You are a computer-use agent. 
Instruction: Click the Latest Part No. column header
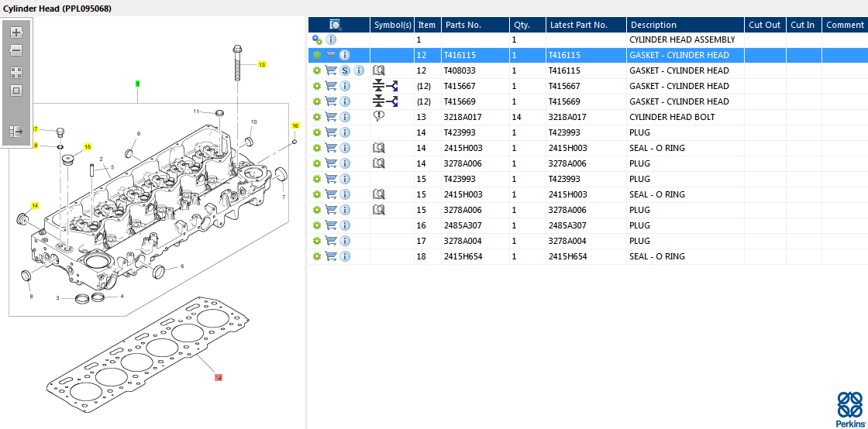tap(578, 25)
